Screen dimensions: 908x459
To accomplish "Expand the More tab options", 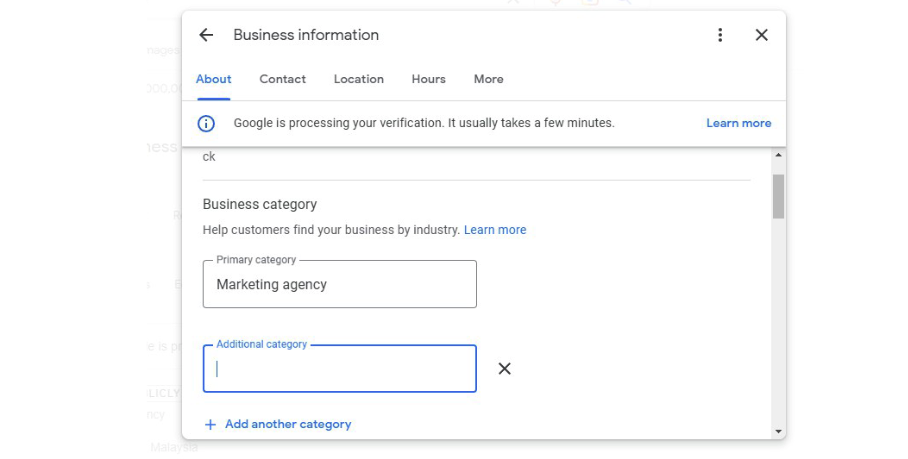I will 489,79.
